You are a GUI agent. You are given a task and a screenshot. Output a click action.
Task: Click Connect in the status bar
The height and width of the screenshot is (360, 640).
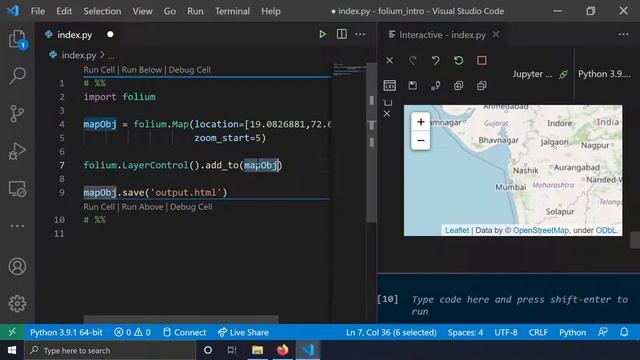click(x=184, y=332)
